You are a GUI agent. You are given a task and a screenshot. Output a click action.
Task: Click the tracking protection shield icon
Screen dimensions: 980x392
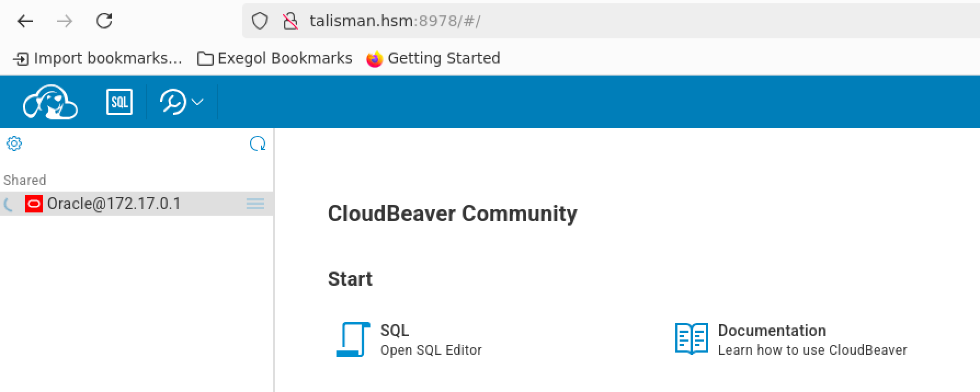(x=259, y=21)
